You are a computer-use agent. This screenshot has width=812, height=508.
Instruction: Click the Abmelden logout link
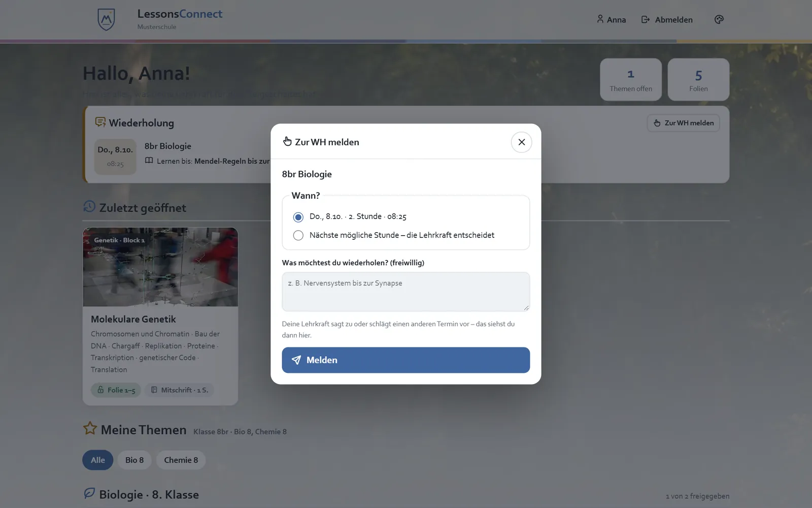tap(667, 19)
